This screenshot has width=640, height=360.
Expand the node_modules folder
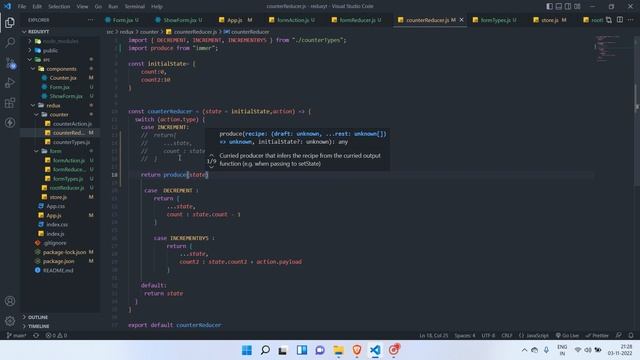coord(60,41)
